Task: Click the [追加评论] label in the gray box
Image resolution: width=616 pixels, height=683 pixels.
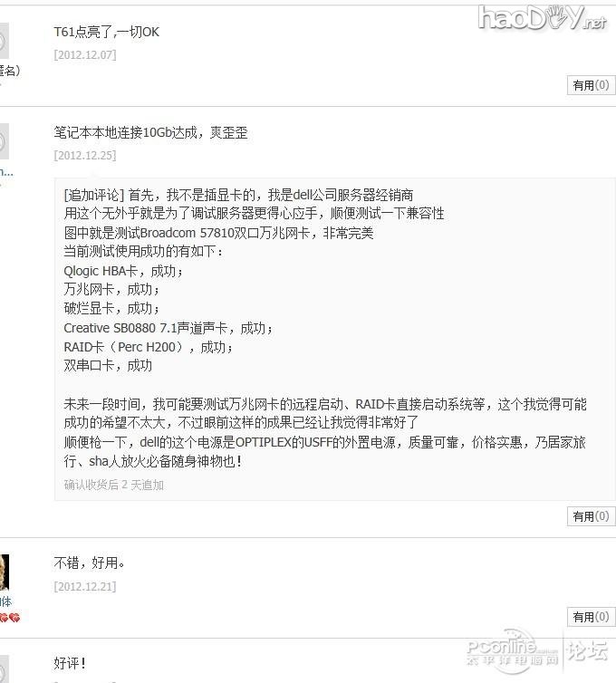Action: click(x=94, y=195)
